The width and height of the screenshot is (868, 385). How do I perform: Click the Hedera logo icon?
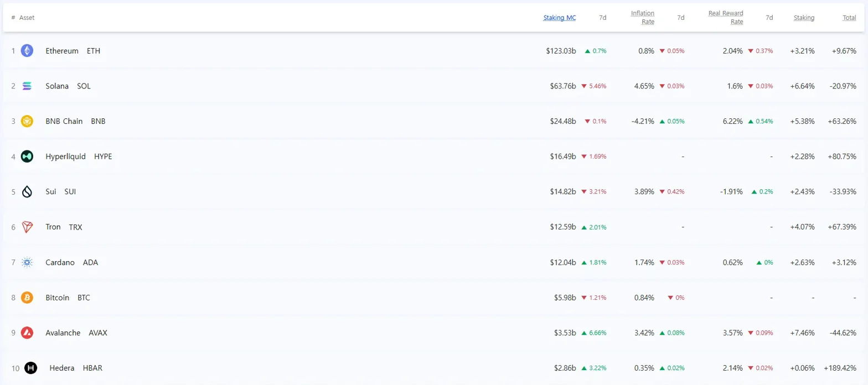tap(30, 368)
